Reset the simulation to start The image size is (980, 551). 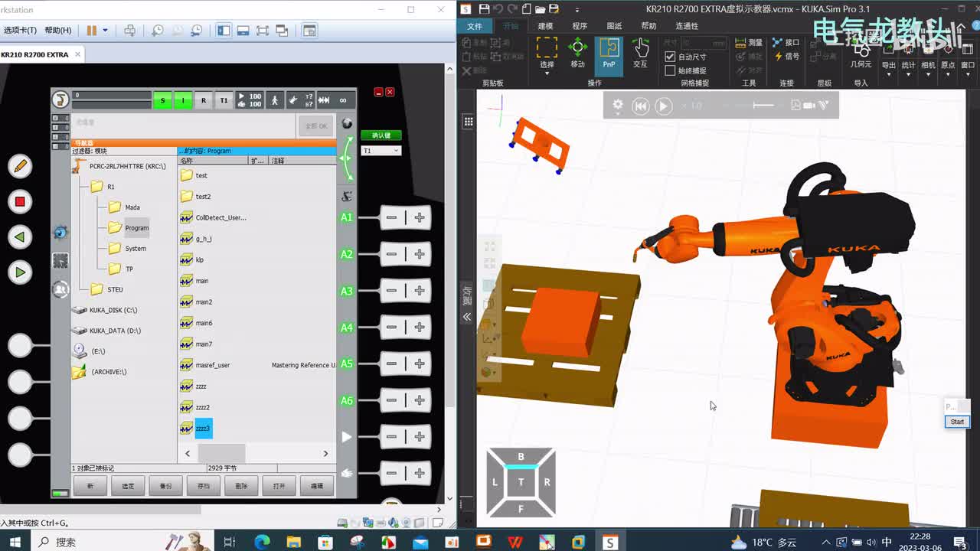point(641,106)
